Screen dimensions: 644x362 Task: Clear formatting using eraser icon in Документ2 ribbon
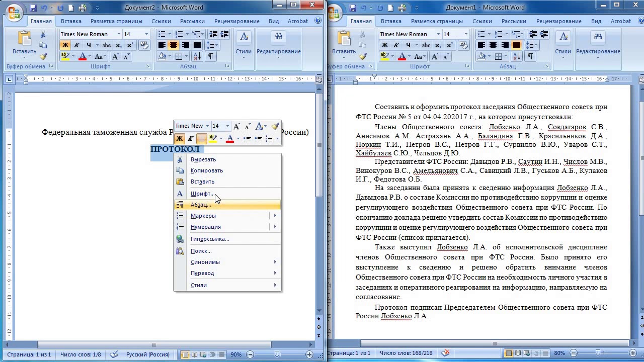click(144, 45)
